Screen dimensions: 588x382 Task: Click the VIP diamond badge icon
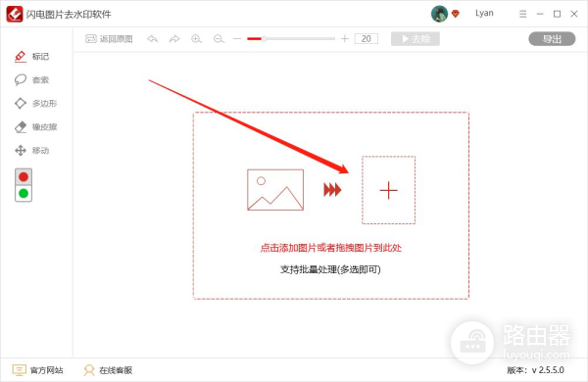coord(456,14)
